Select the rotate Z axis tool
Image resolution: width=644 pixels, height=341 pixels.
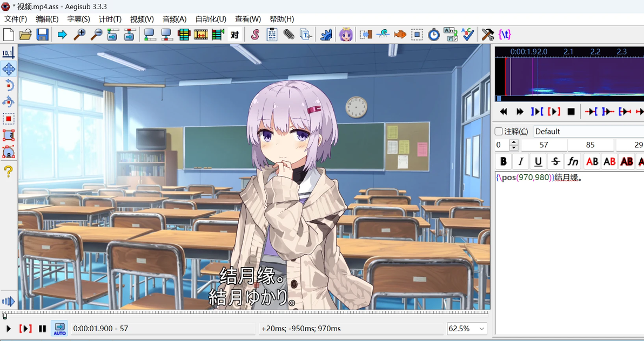9,85
